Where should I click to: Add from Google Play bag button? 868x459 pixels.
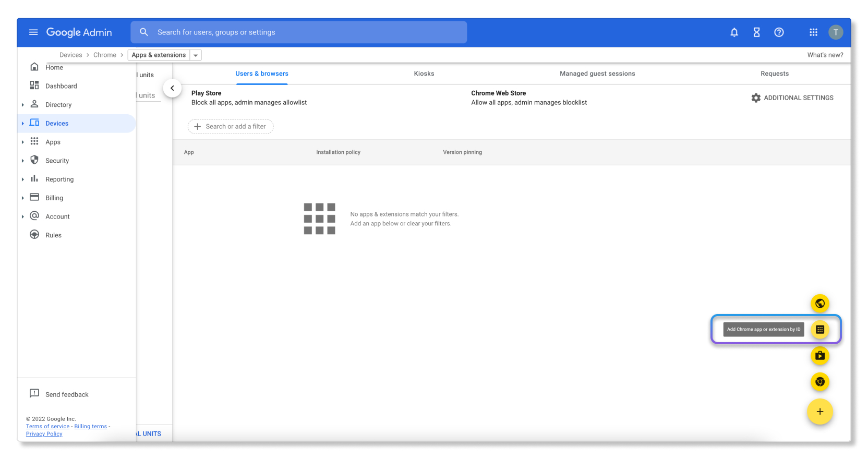[820, 356]
